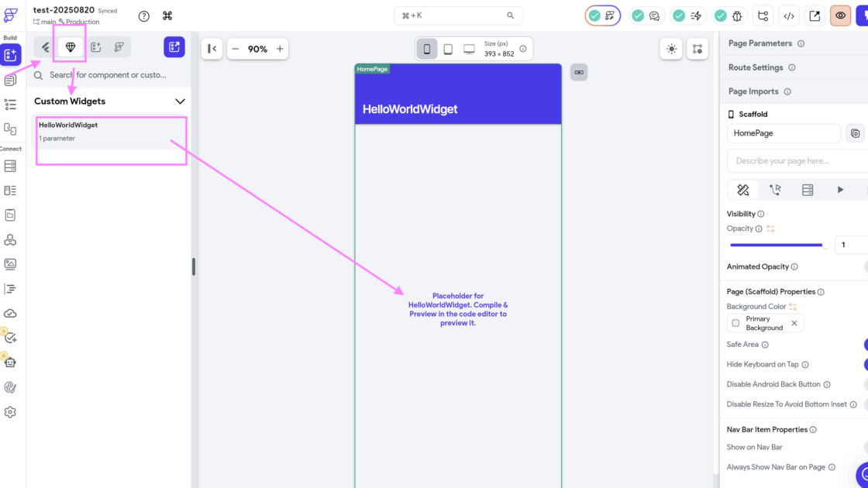The width and height of the screenshot is (868, 488).
Task: Open the command palette search bar
Action: tap(458, 15)
